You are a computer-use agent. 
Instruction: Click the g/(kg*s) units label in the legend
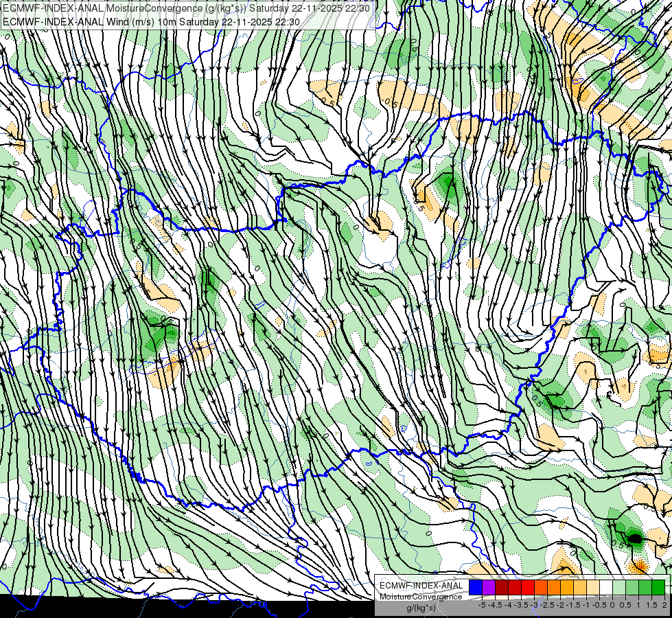tap(421, 608)
